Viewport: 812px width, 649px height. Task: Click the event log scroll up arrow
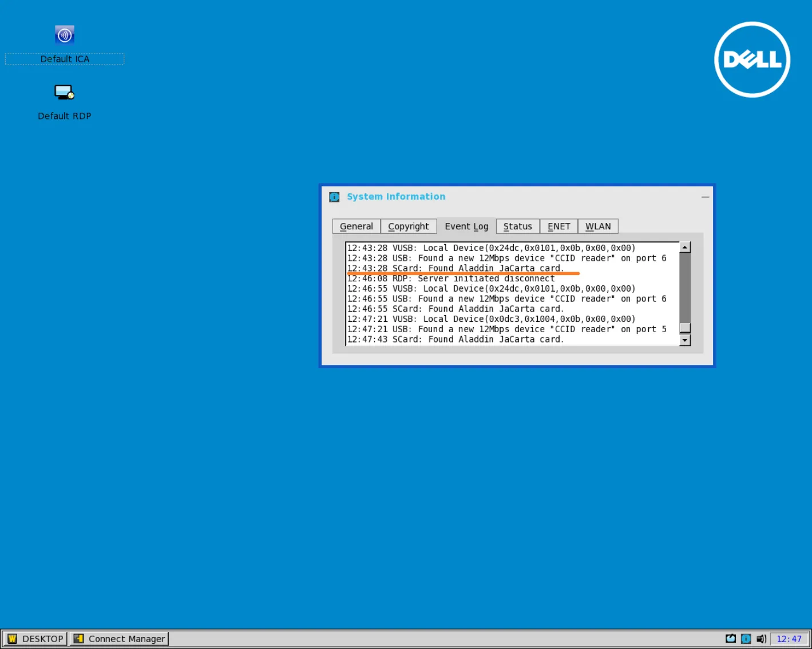tap(685, 248)
